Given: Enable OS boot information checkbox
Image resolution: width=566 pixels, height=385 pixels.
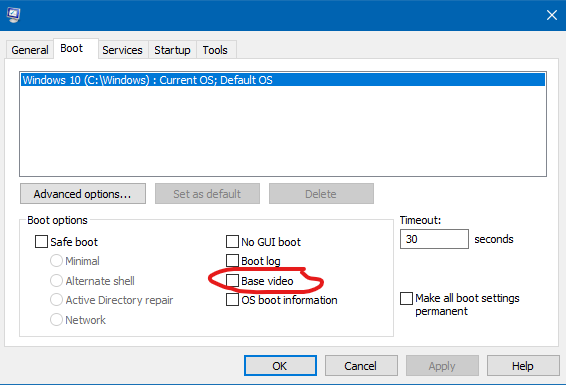Looking at the screenshot, I should [232, 299].
